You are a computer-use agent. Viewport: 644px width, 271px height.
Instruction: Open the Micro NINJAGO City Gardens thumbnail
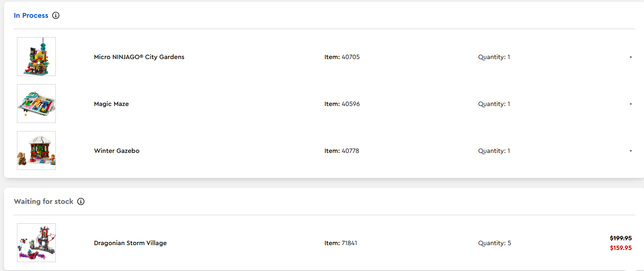pyautogui.click(x=36, y=57)
